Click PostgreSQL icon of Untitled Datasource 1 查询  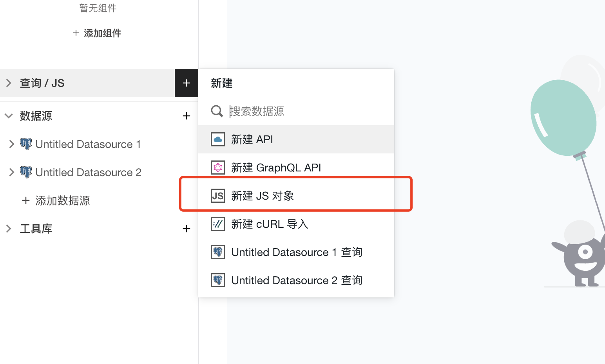218,252
